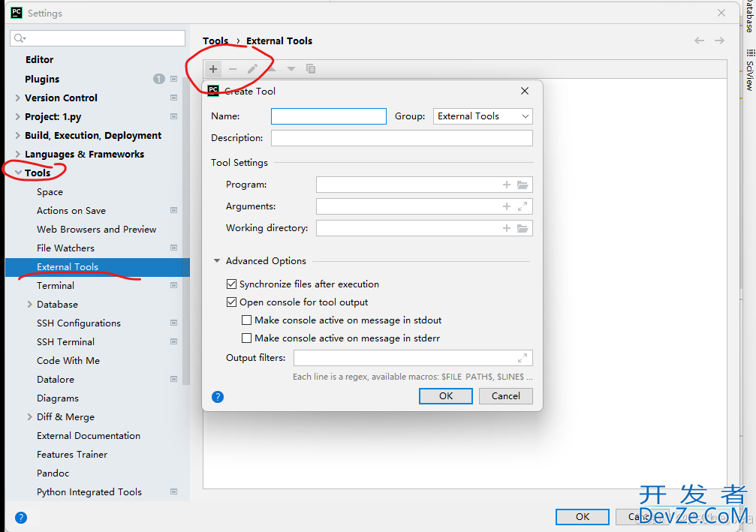Copy tool using the duplicate icon
Viewport: 756px width, 532px height.
click(x=311, y=69)
